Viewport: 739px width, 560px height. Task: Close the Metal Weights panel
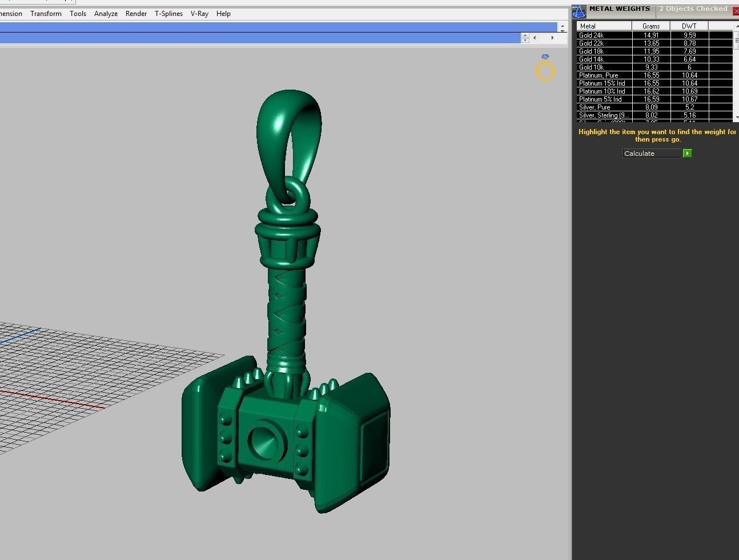pyautogui.click(x=736, y=11)
